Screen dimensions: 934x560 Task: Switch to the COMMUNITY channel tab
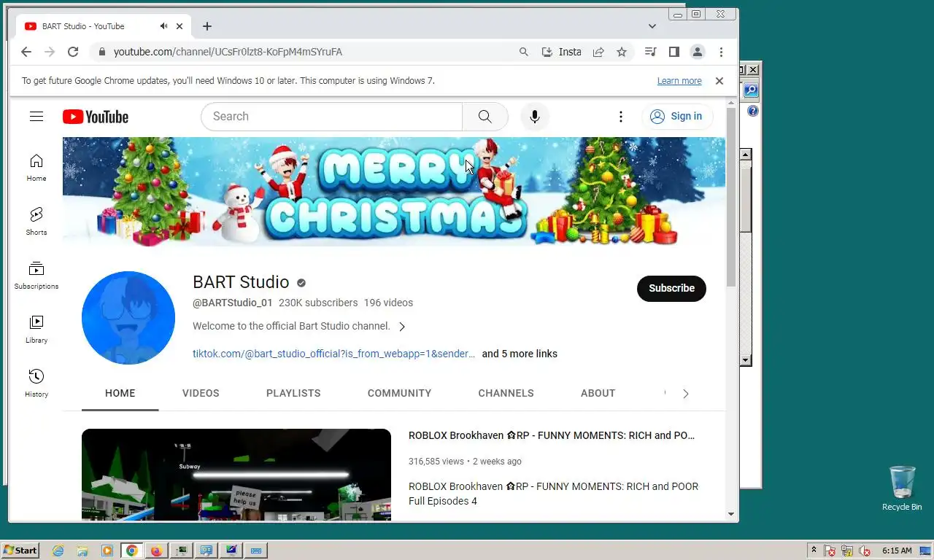point(399,393)
